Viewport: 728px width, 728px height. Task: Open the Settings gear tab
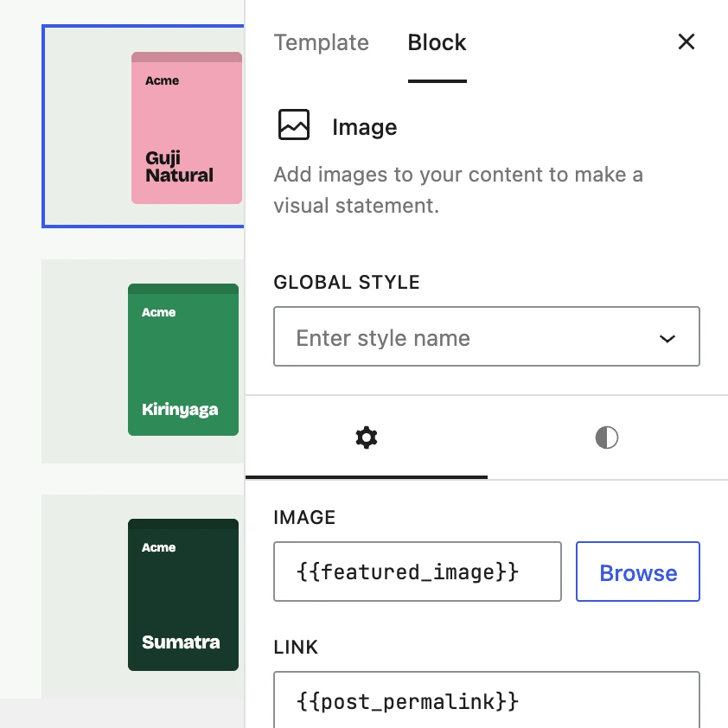tap(367, 437)
